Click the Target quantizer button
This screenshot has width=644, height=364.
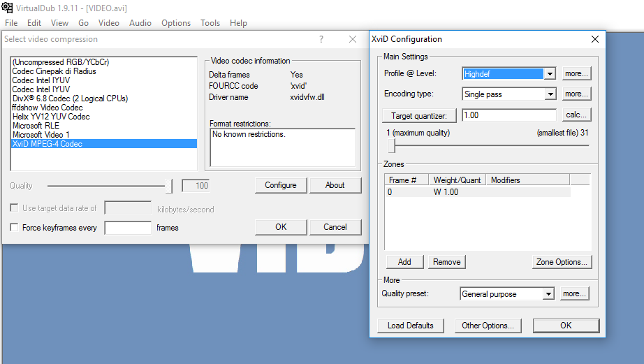coord(419,116)
